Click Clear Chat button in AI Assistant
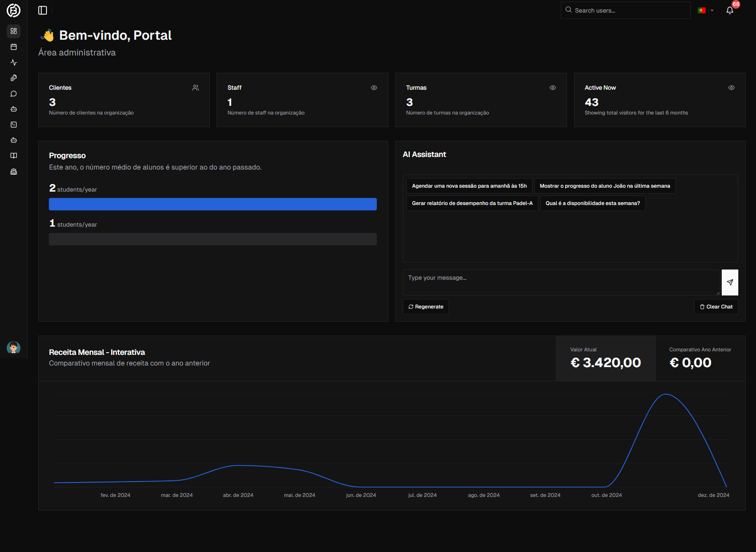The width and height of the screenshot is (756, 552). tap(716, 306)
